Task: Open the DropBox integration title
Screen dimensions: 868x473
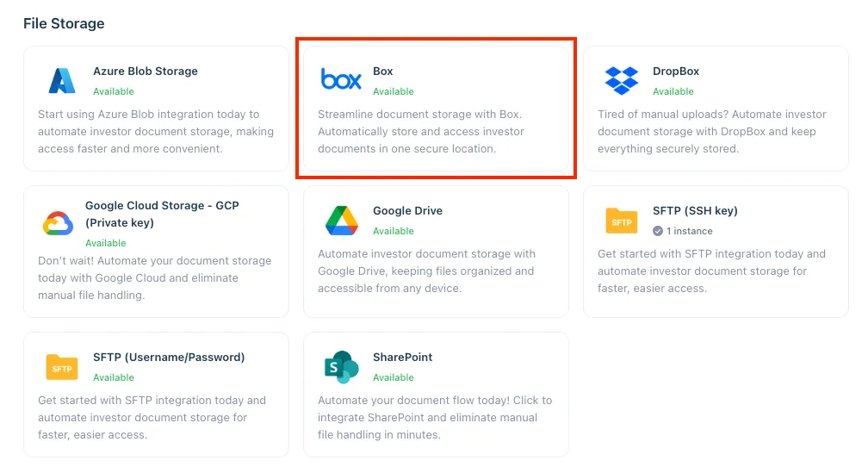Action: 675,71
